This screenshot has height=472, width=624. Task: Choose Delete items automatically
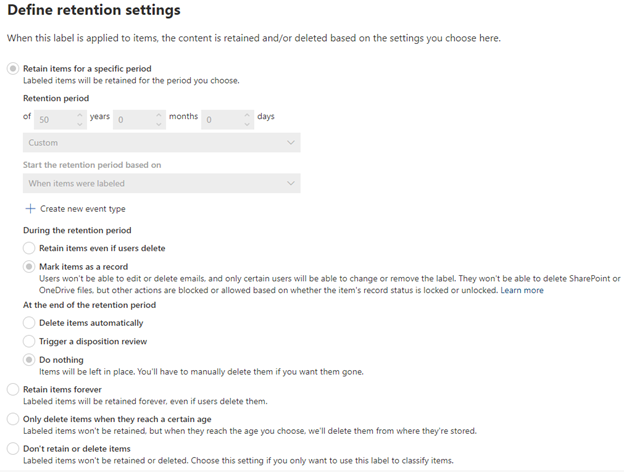tap(30, 323)
